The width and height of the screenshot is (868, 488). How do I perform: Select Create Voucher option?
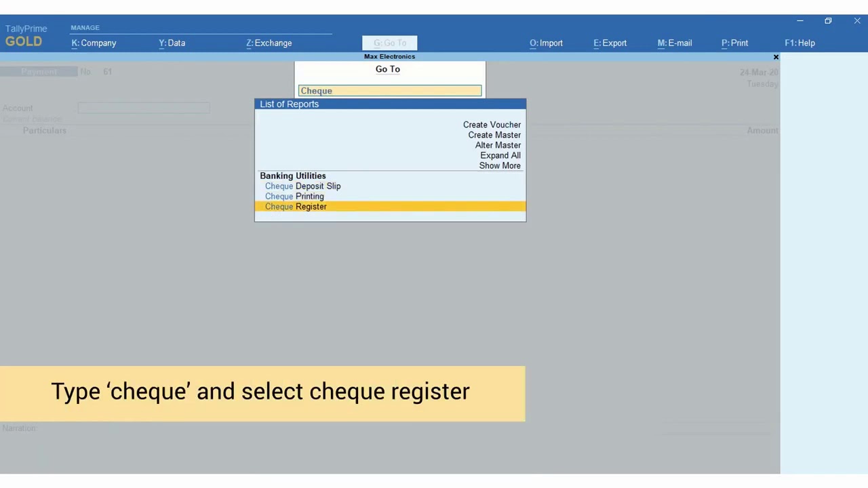492,125
